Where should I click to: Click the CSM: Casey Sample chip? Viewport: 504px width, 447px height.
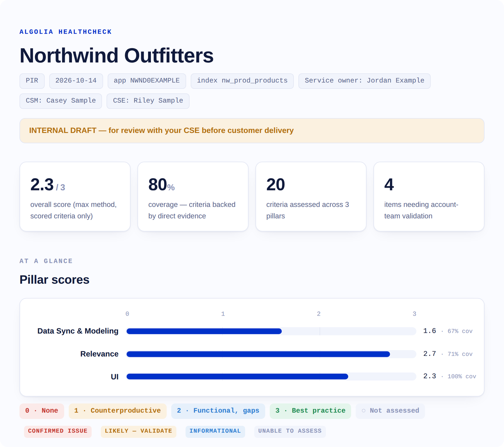tap(61, 101)
